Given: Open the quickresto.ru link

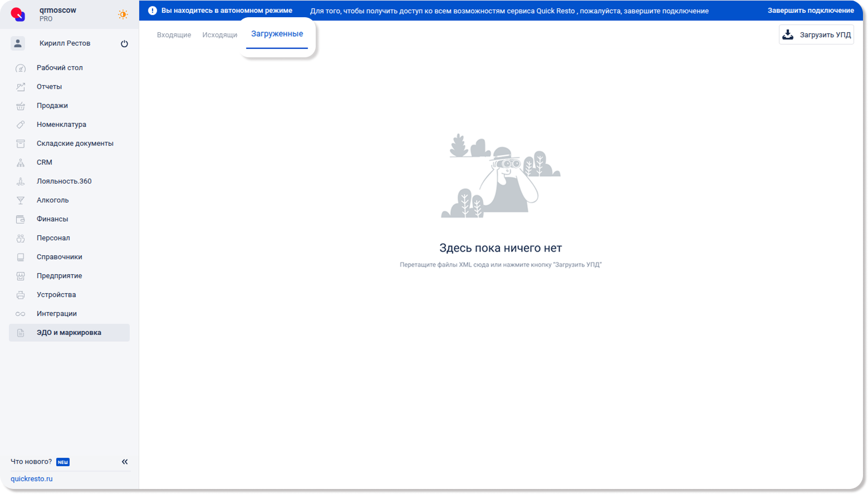Looking at the screenshot, I should 32,479.
